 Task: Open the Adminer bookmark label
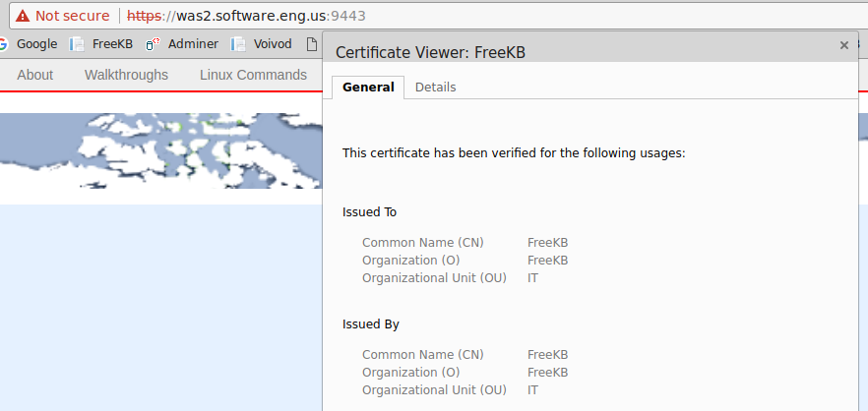193,44
